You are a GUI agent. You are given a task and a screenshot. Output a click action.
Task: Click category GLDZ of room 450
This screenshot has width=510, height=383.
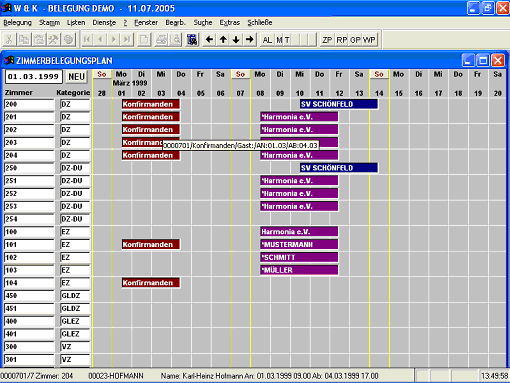pos(75,296)
